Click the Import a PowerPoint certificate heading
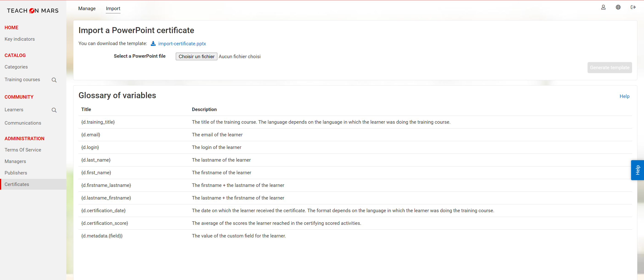Viewport: 644px width, 280px height. click(136, 30)
